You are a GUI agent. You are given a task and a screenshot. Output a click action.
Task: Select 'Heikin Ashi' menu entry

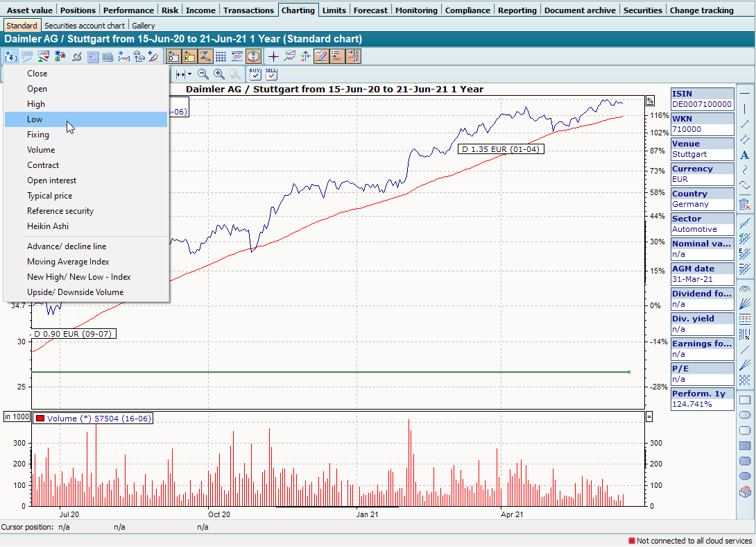click(48, 226)
